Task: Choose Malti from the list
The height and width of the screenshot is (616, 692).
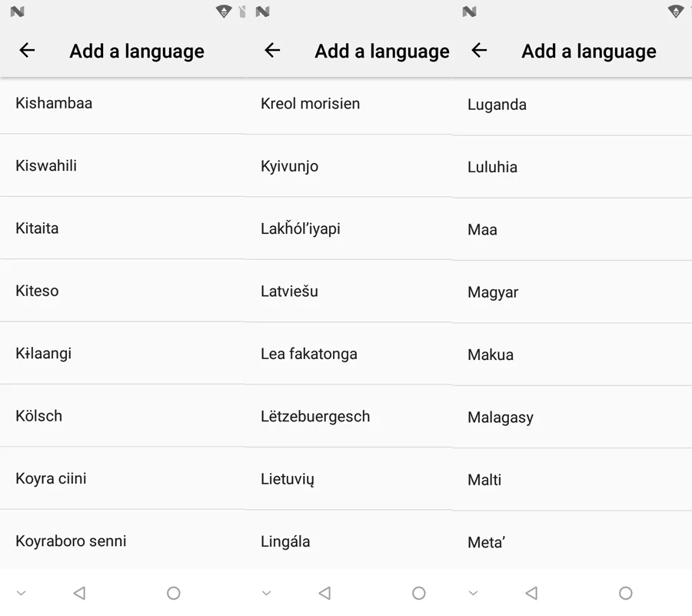Action: 572,480
